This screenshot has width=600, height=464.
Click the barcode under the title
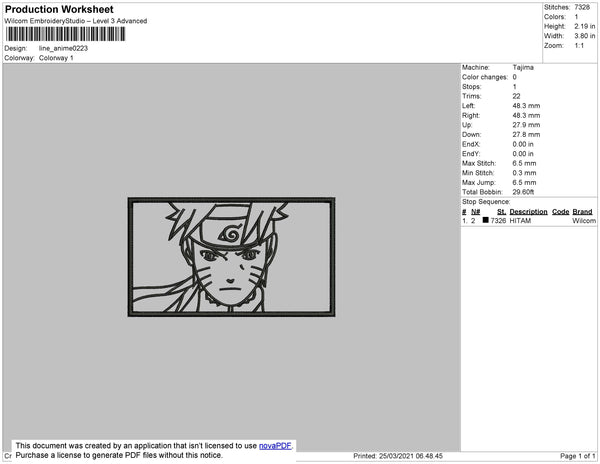(65, 34)
